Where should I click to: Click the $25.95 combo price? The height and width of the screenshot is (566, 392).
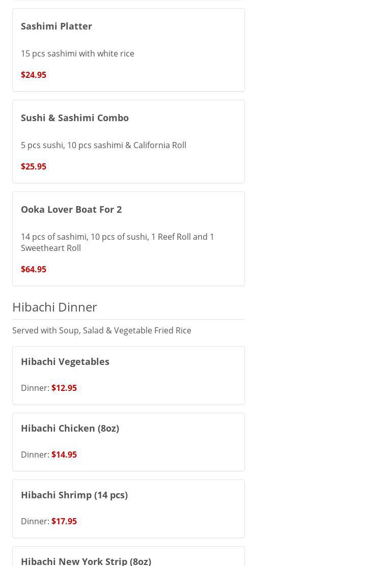click(x=34, y=166)
